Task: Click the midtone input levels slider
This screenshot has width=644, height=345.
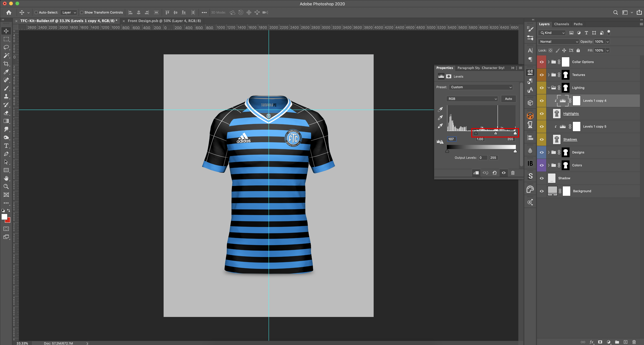Action: coord(496,133)
